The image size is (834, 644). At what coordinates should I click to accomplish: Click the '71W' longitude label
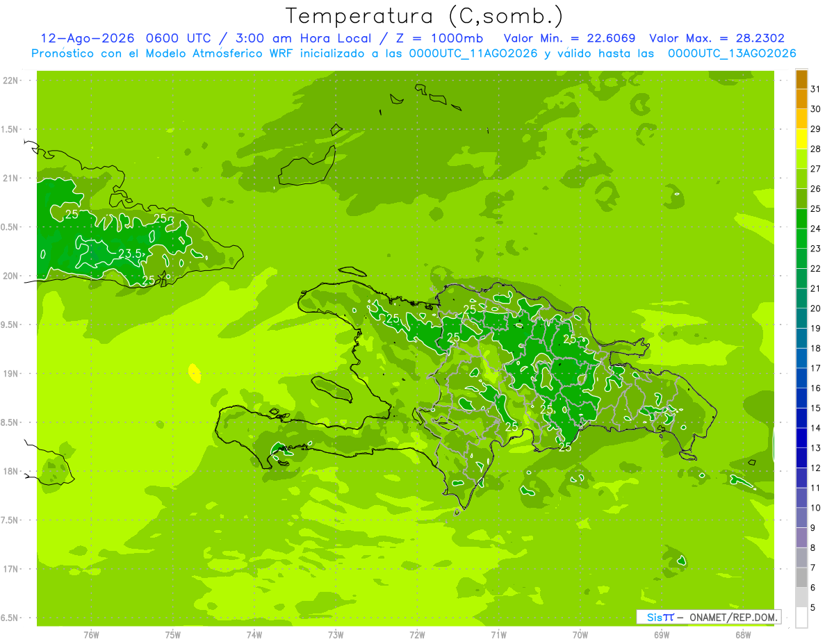click(498, 634)
